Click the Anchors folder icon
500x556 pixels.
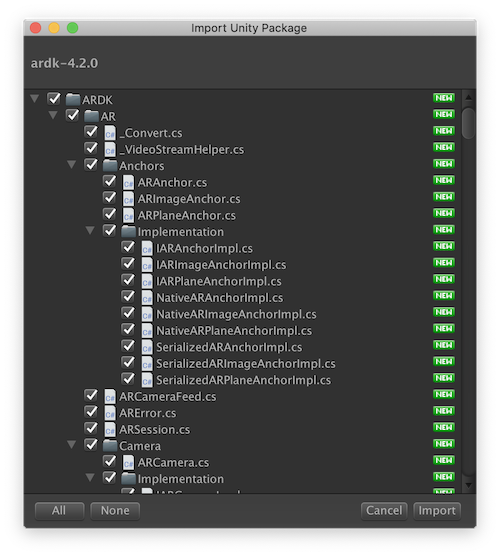click(110, 165)
